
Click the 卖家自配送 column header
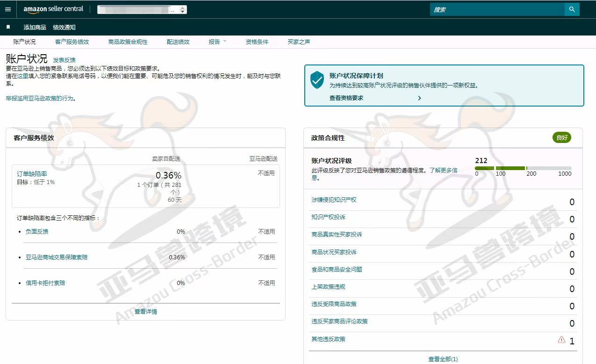pos(166,159)
